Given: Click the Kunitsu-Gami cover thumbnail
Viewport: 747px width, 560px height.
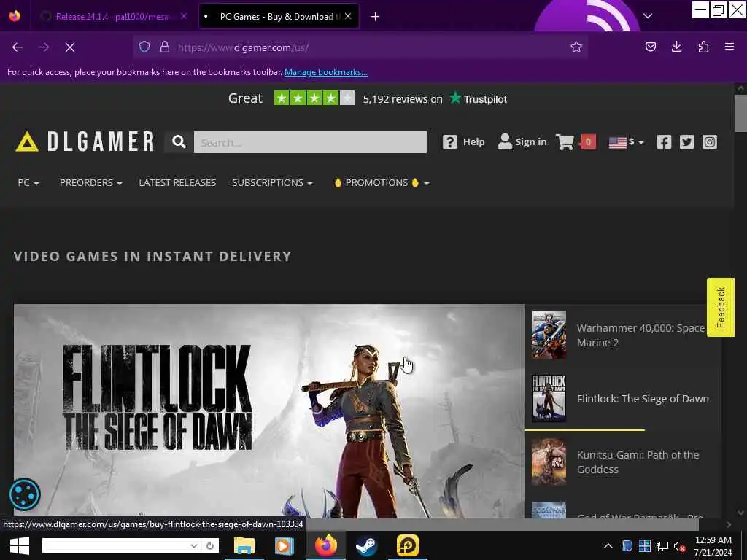Looking at the screenshot, I should tap(549, 462).
